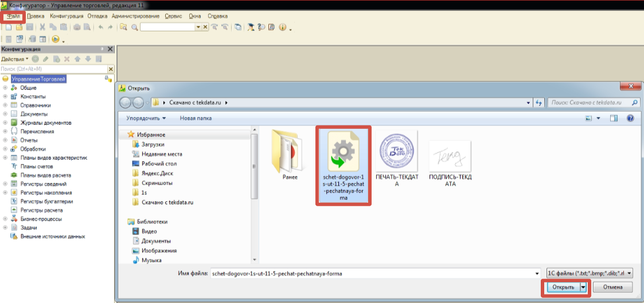Open the Администрирование menu
Image resolution: width=644 pixels, height=303 pixels.
pyautogui.click(x=135, y=17)
